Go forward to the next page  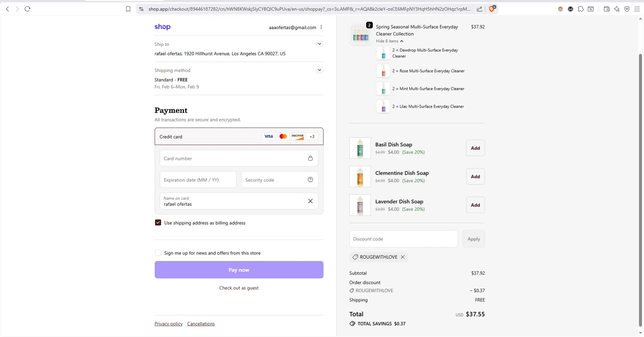point(17,9)
